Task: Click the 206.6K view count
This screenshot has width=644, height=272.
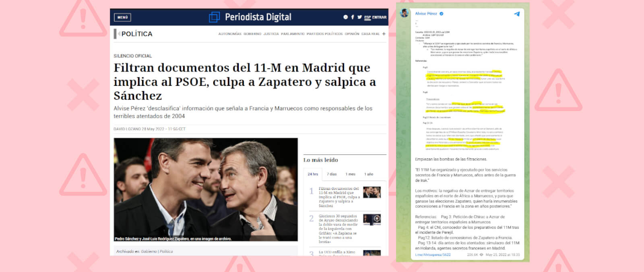Action: tap(473, 255)
